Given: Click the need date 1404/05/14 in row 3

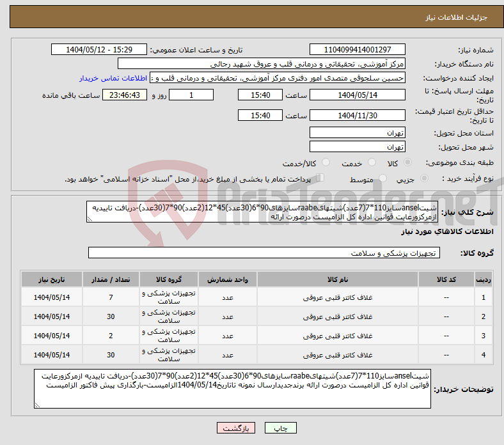Looking at the screenshot, I should [x=52, y=336].
